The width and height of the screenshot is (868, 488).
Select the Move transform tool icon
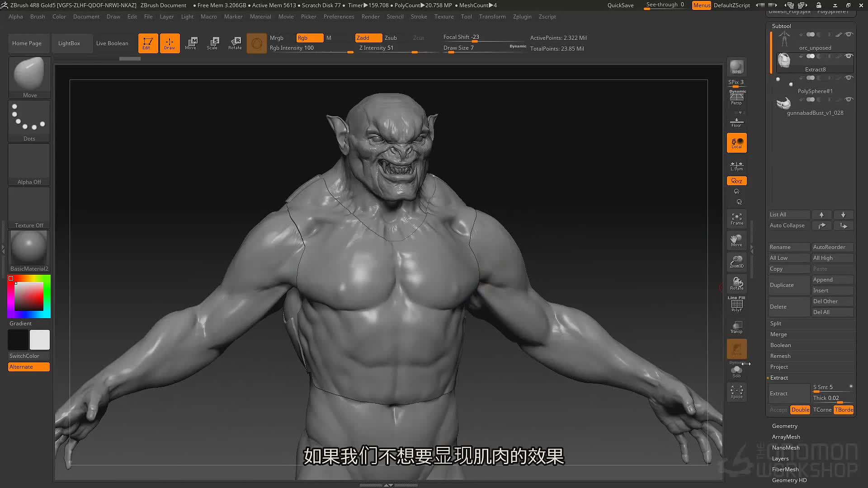191,43
